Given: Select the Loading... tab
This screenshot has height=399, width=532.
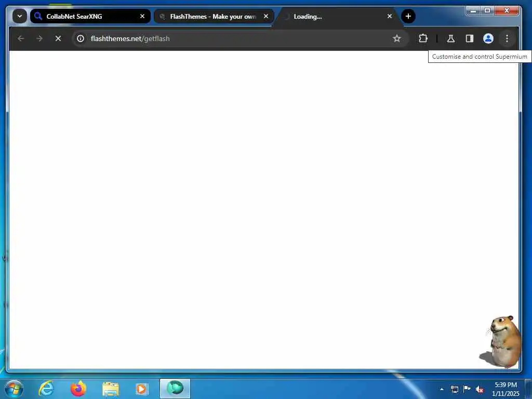Looking at the screenshot, I should 338,16.
